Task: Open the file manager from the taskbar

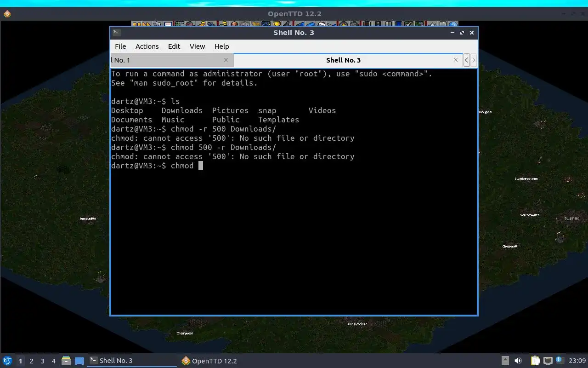Action: (66, 361)
